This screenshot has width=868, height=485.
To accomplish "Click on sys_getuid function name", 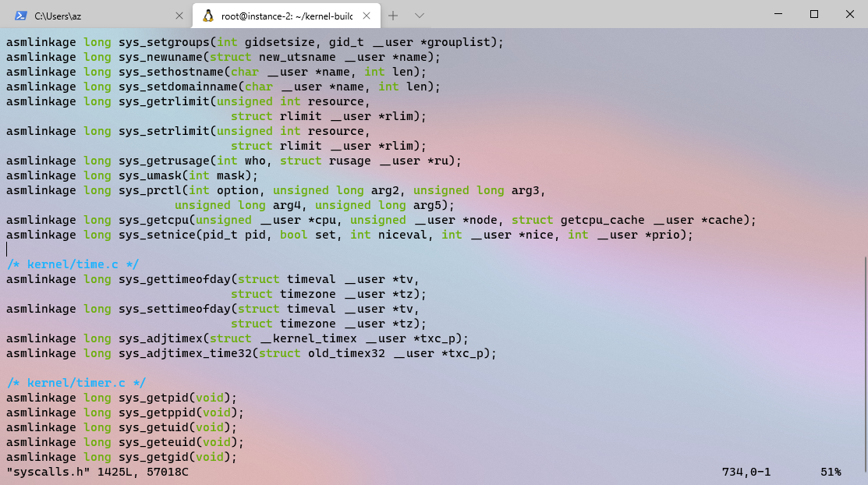I will coord(154,427).
